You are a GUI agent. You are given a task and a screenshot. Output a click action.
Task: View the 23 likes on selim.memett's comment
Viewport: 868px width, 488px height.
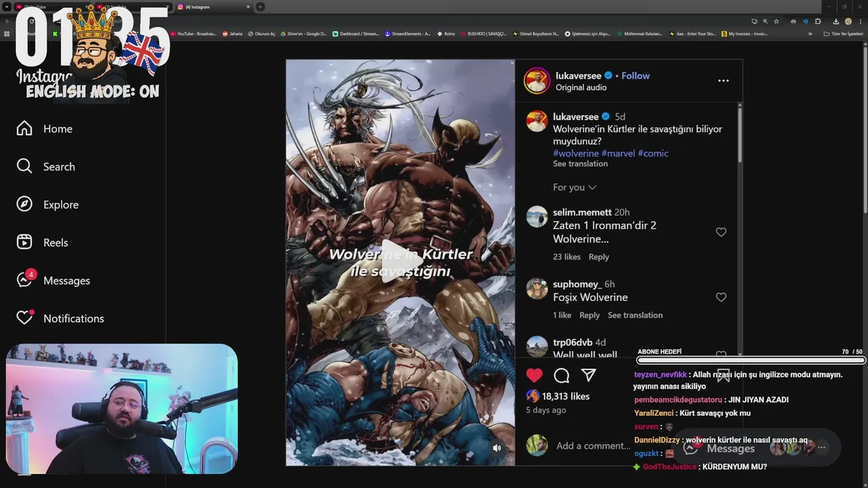point(566,257)
